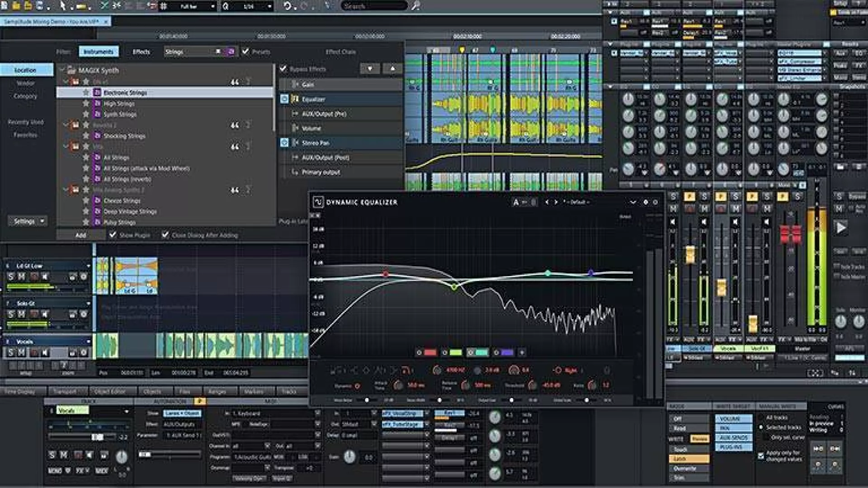Image resolution: width=868 pixels, height=488 pixels.
Task: Click the save project icon
Action: click(39, 6)
